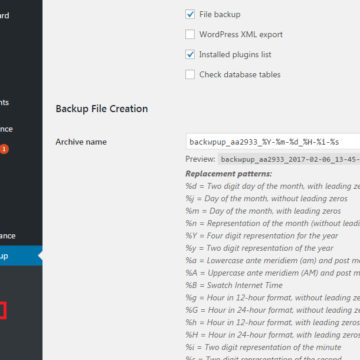Viewport: 360px width, 360px height.
Task: Uncheck the File backup checkbox
Action: pyautogui.click(x=190, y=15)
